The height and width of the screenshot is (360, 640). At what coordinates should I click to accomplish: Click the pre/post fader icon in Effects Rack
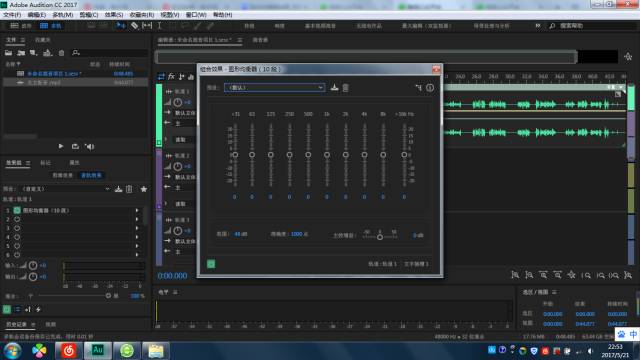click(x=28, y=309)
